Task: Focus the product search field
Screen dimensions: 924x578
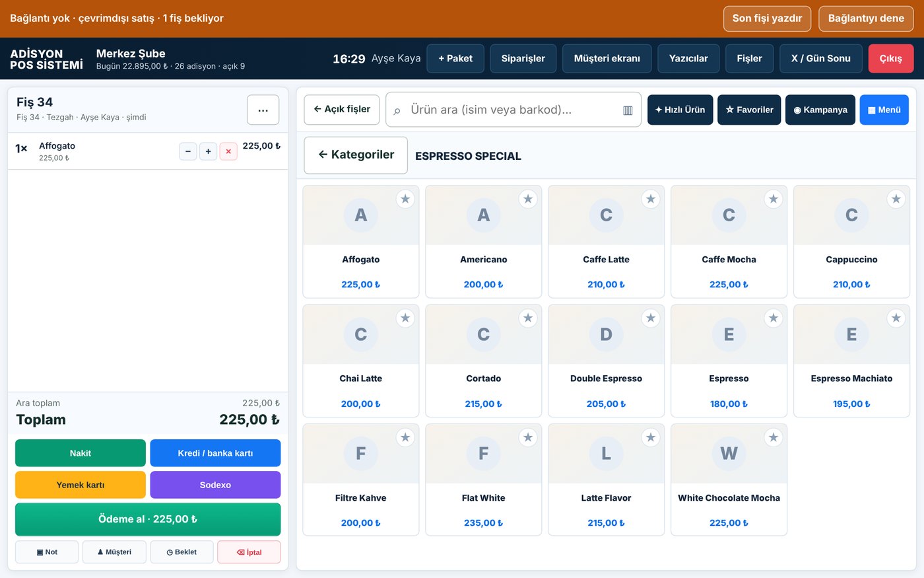Action: (513, 110)
